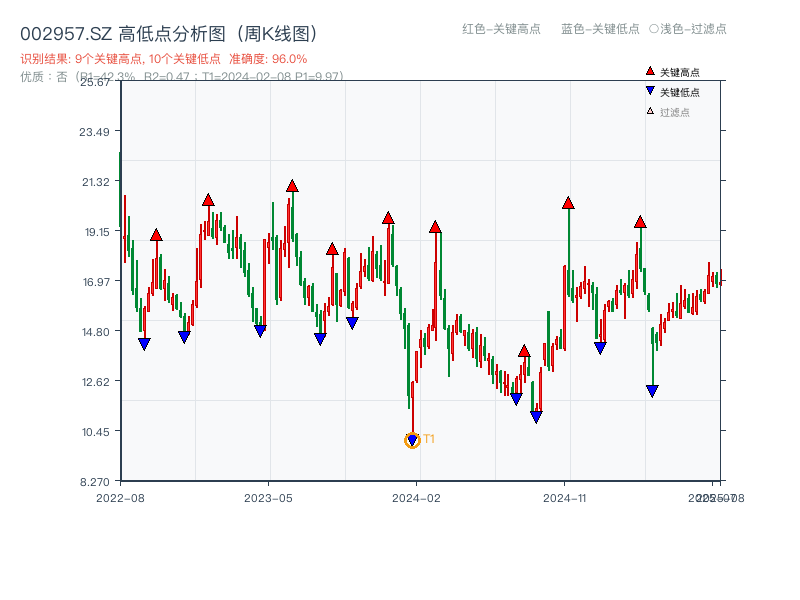800x600 pixels.
Task: Click the deepest blue key-low triangle of 2024
Action: (537, 416)
